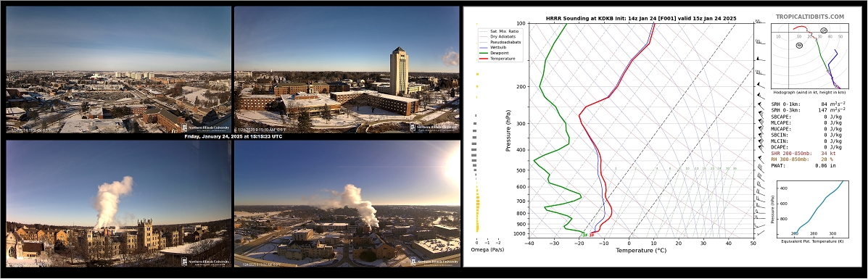868x279 pixels.
Task: Click the bottom-left castle building webcam view
Action: click(x=118, y=204)
